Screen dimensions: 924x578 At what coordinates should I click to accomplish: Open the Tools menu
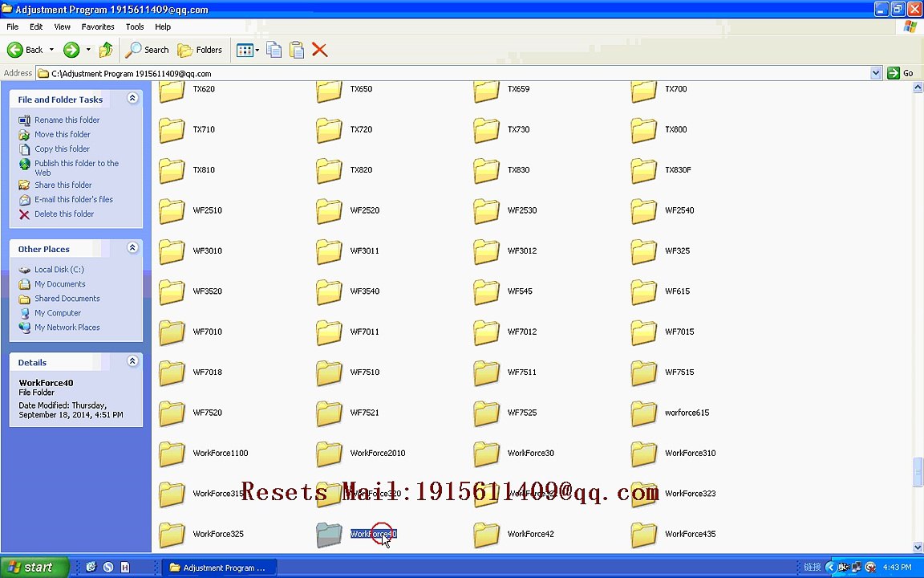point(135,26)
